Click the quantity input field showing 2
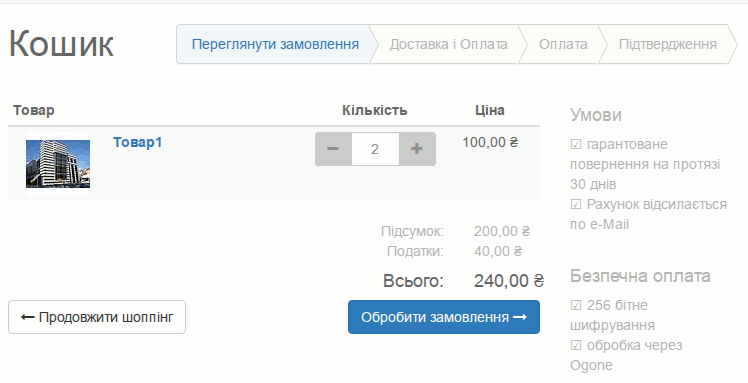 [375, 149]
